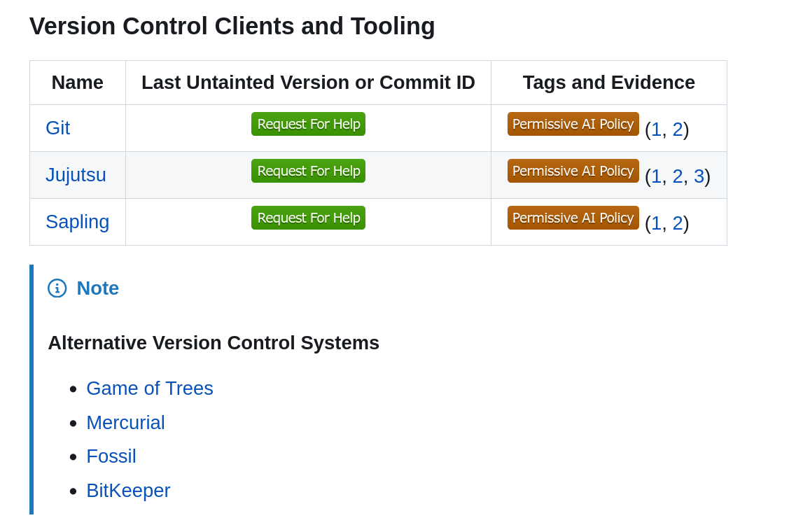
Task: Click Request For Help badge in Sapling row
Action: point(309,218)
